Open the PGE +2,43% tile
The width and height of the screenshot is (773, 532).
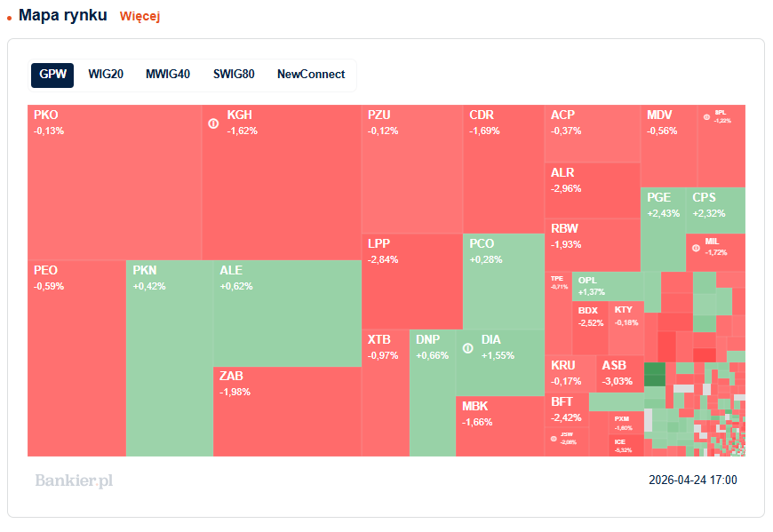[x=663, y=229]
